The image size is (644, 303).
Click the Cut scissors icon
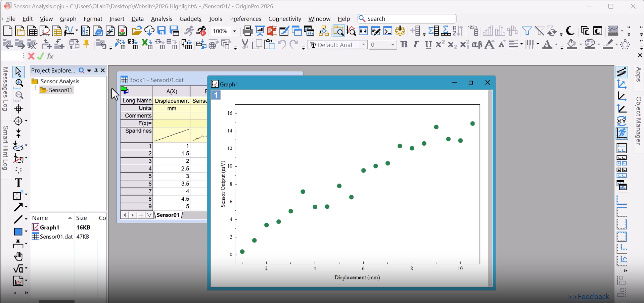[245, 45]
